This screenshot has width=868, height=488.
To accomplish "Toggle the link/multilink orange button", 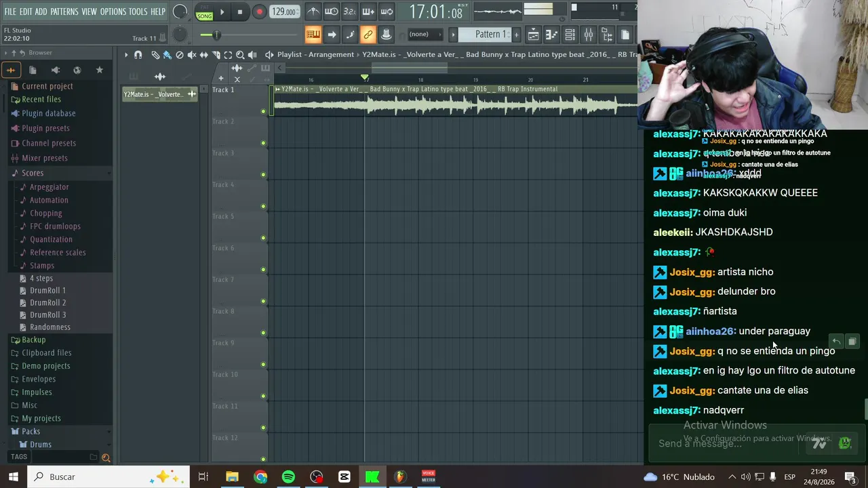I will [368, 35].
